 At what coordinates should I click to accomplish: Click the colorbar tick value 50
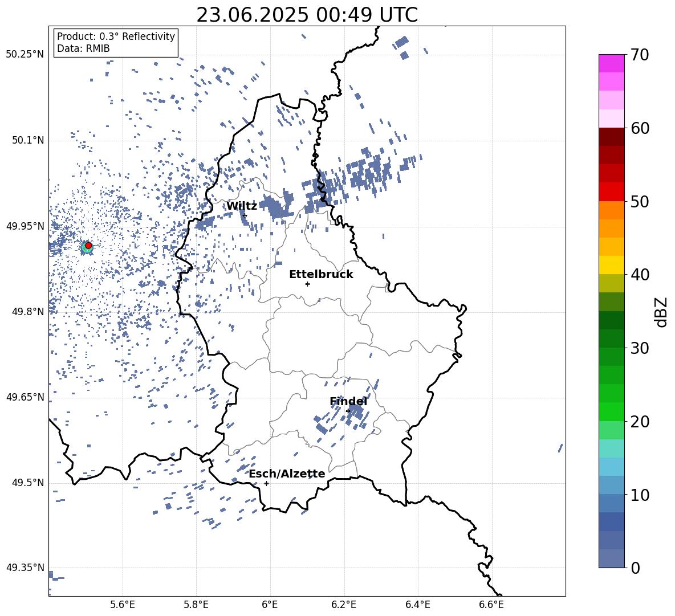click(x=640, y=201)
